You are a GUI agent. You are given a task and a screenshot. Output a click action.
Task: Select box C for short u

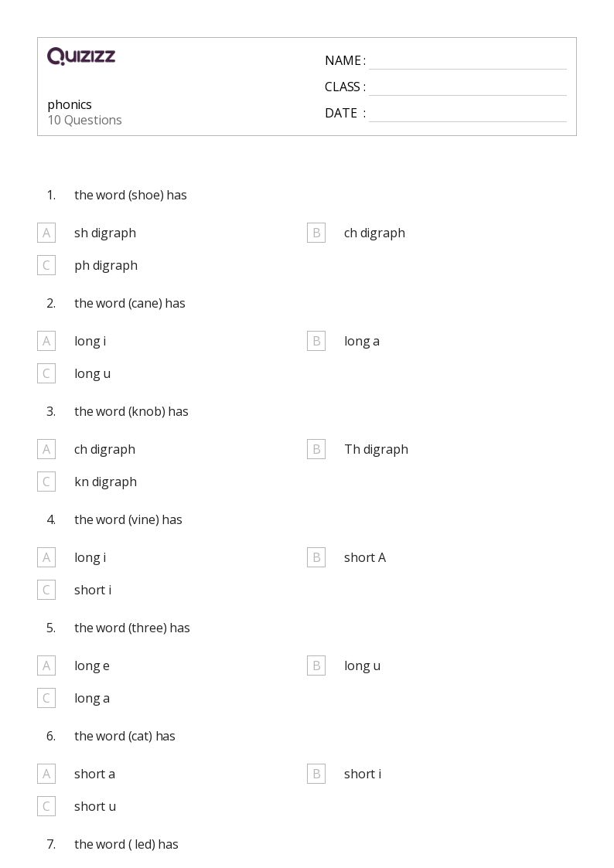46,807
